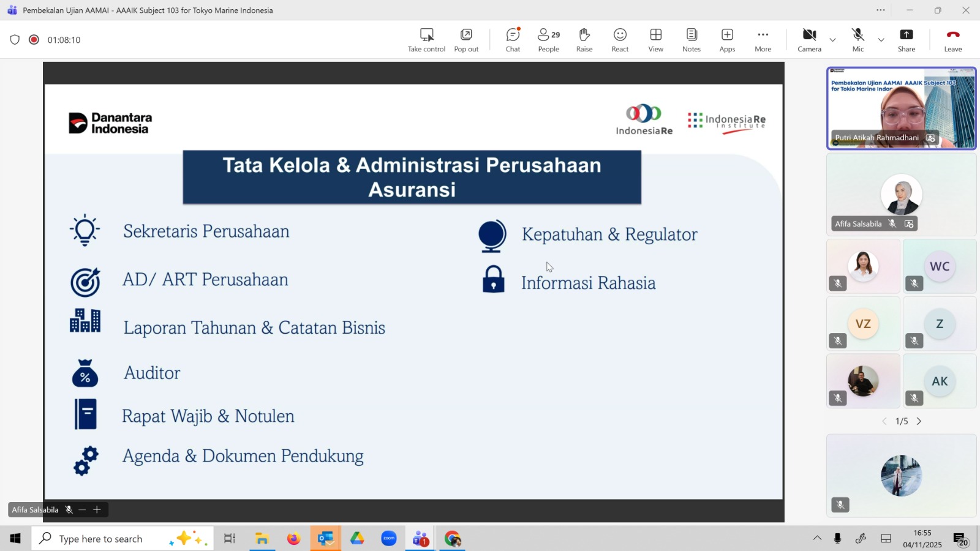Raise your hand in the meeting
Screen dimensions: 980x551
click(584, 40)
